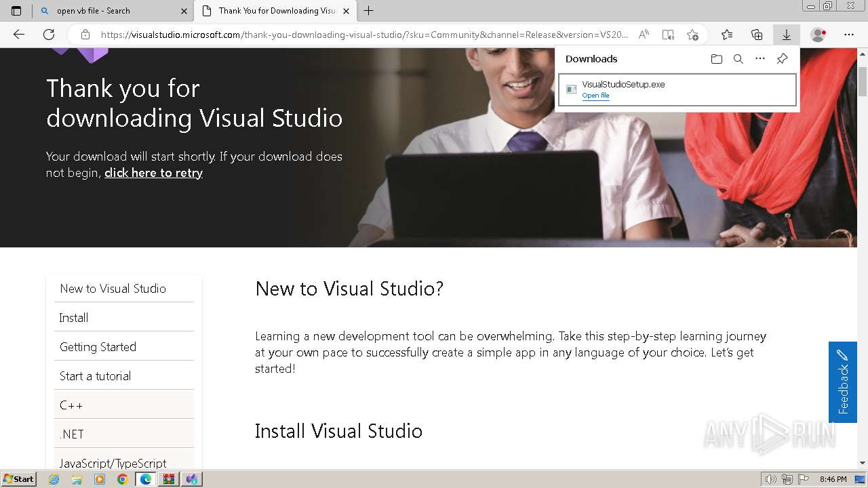The height and width of the screenshot is (488, 868).
Task: Open the Feedback side button
Action: click(x=842, y=382)
